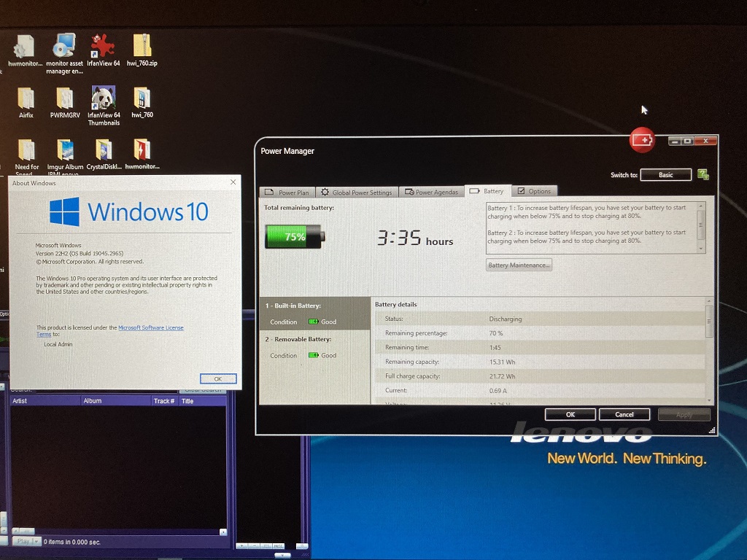
Task: Click the greyed Apply button in Power Manager
Action: [x=684, y=415]
